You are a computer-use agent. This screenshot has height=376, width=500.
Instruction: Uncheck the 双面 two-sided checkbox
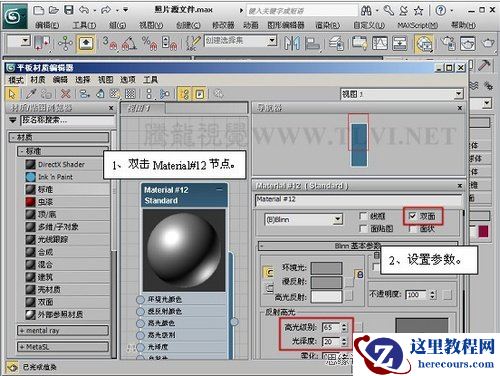tap(412, 216)
